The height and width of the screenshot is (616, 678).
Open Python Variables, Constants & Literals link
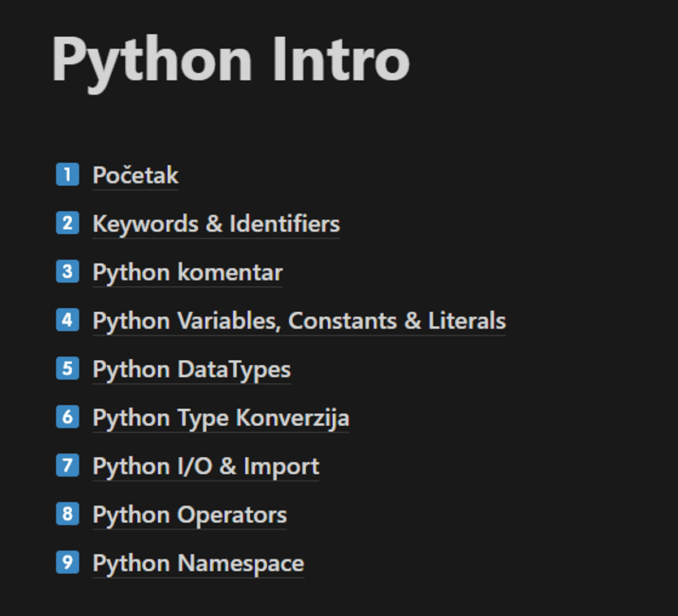pos(299,321)
